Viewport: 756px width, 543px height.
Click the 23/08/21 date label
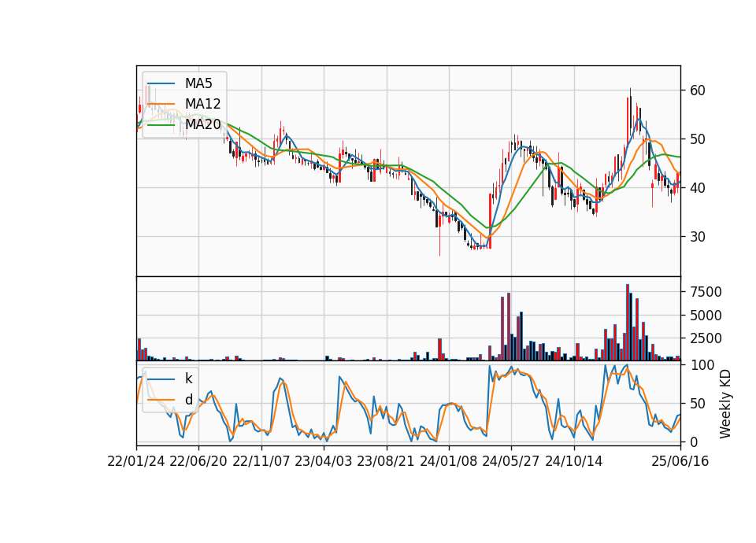pos(386,461)
